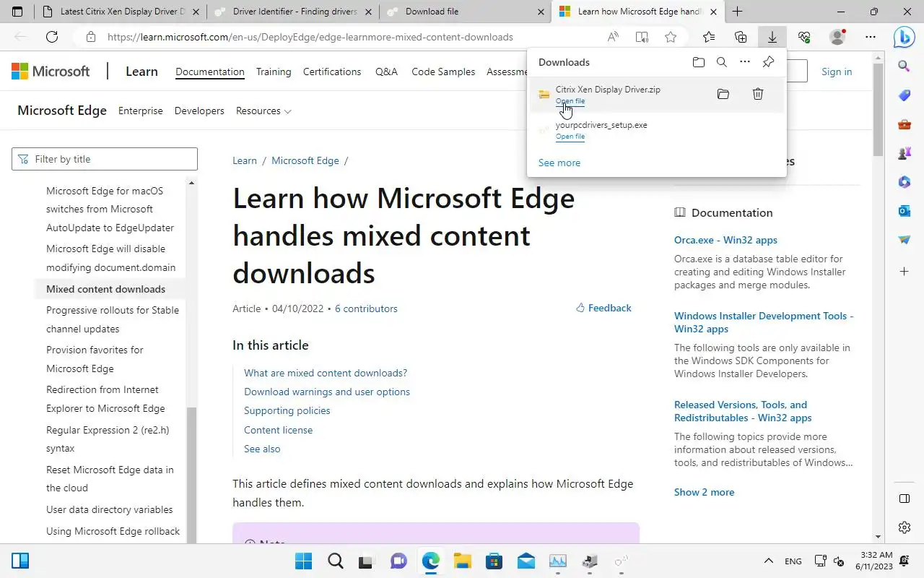Open Browser essentials heart icon
The height and width of the screenshot is (578, 924).
click(x=804, y=37)
